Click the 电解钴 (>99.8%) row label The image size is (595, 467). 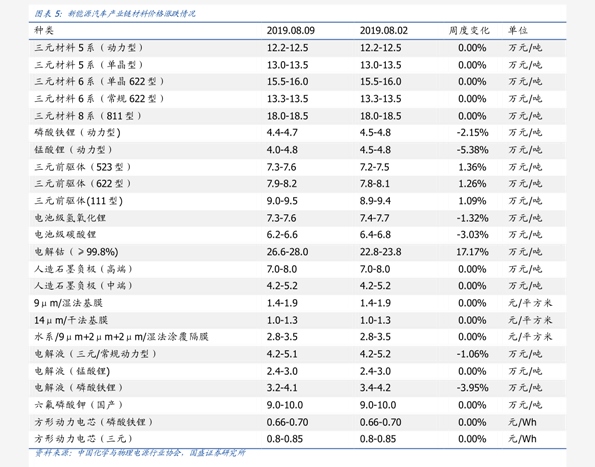click(x=76, y=252)
